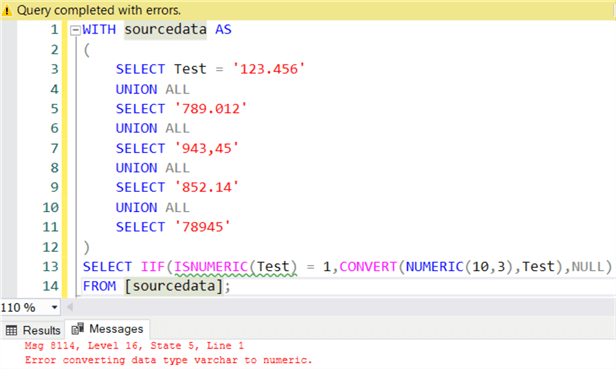The image size is (616, 369).
Task: Click the FROM keyword on line 14
Action: pos(99,286)
